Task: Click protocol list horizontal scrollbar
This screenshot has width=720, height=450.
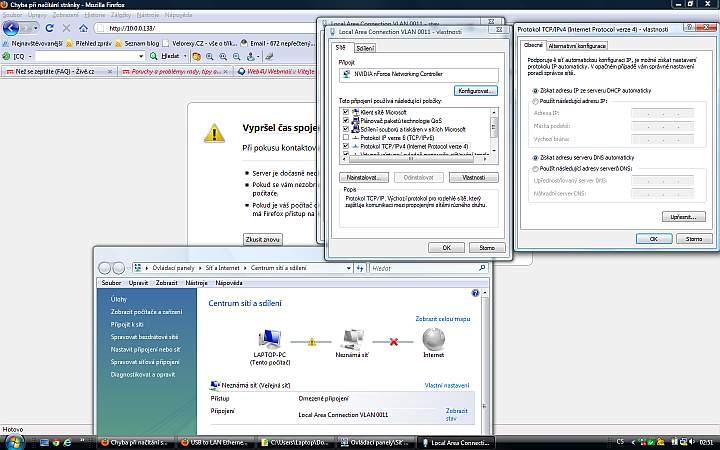Action: pyautogui.click(x=417, y=159)
